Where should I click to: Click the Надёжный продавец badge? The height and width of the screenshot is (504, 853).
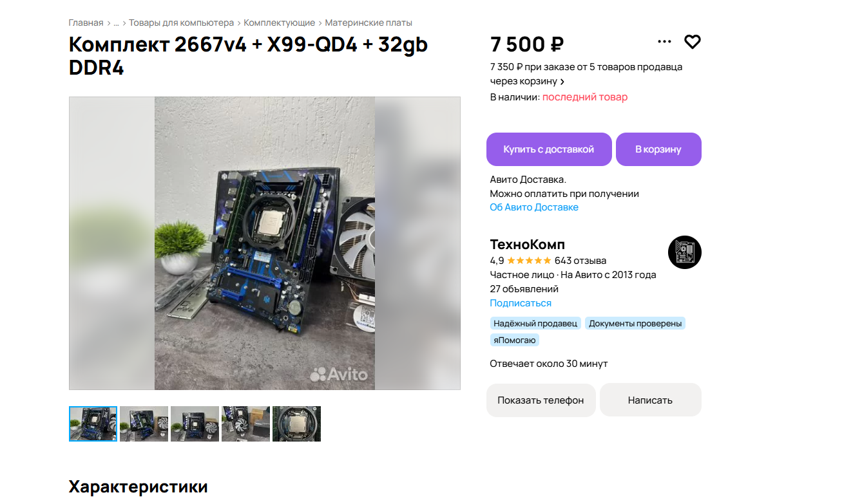(535, 323)
